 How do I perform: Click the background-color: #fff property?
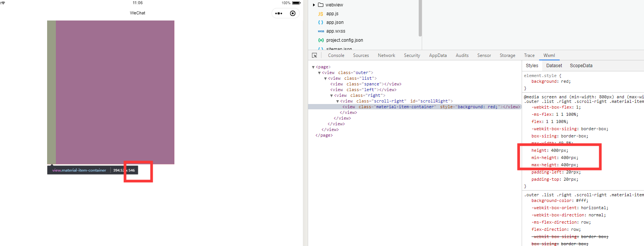[560, 201]
